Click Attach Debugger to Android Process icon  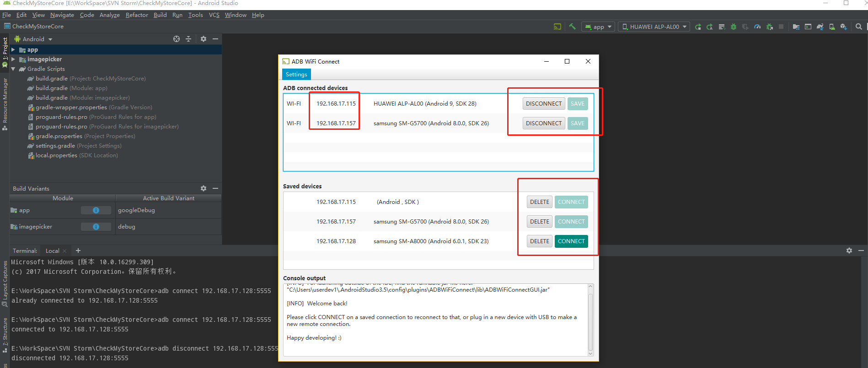point(770,27)
